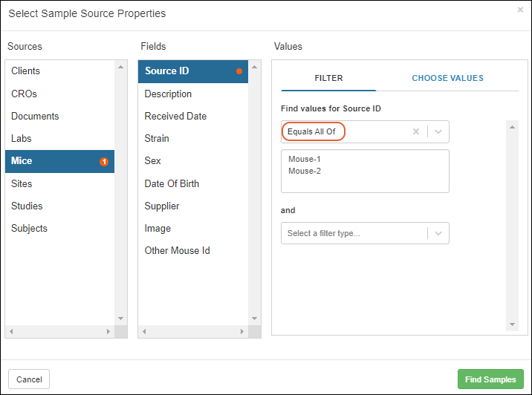Cancel the sample source dialog
The width and height of the screenshot is (532, 395).
[x=29, y=379]
